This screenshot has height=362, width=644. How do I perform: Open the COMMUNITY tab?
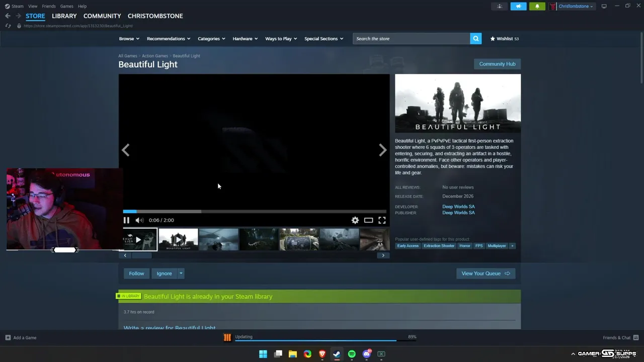pyautogui.click(x=102, y=16)
